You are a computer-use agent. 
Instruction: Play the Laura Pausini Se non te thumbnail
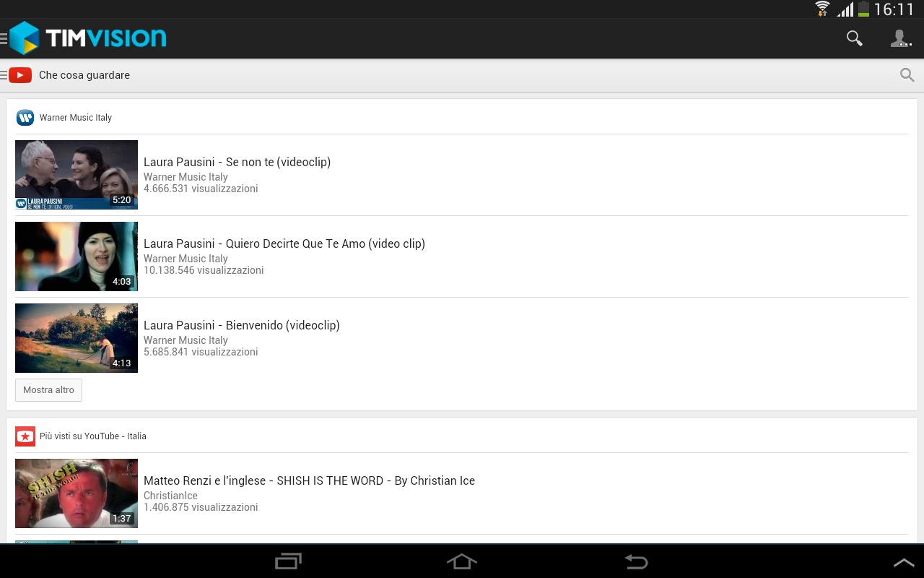77,175
